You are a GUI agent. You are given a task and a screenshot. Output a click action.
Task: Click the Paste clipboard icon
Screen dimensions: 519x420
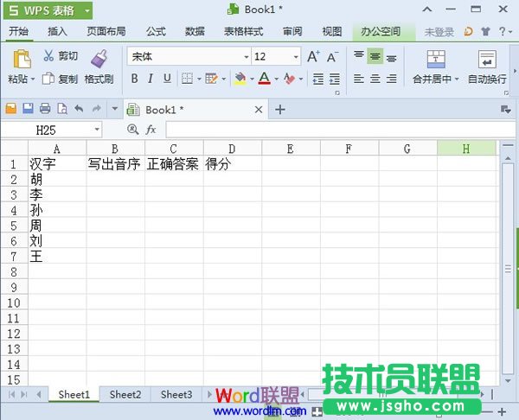point(22,59)
